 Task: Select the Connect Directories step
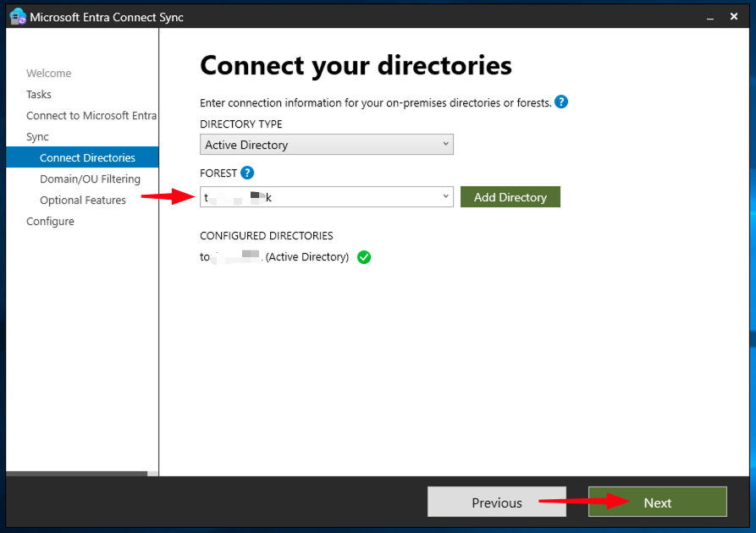tap(82, 157)
